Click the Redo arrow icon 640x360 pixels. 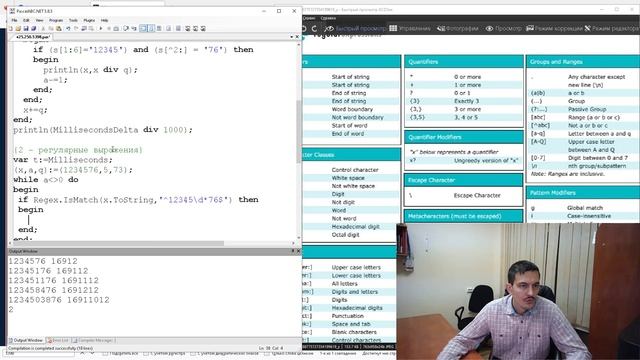(76, 29)
